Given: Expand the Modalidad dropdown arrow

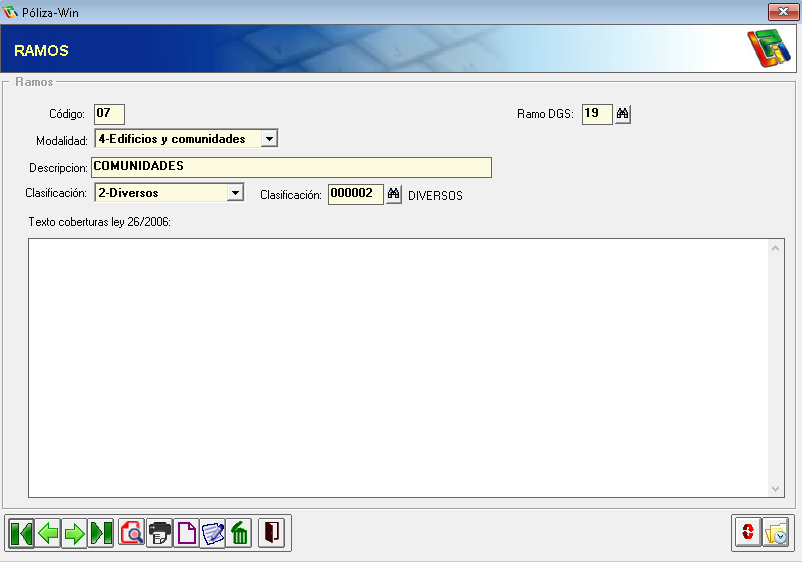Looking at the screenshot, I should 269,139.
